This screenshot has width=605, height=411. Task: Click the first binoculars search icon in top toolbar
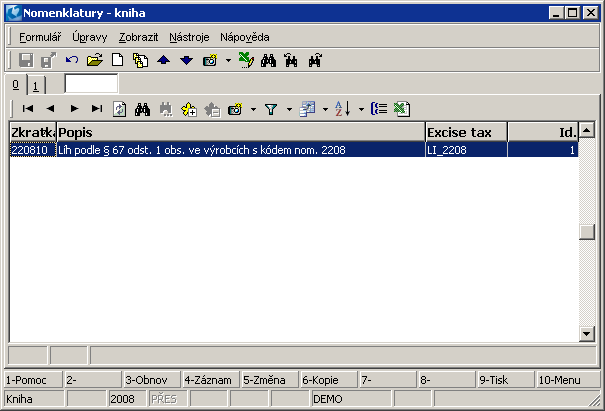pos(269,61)
